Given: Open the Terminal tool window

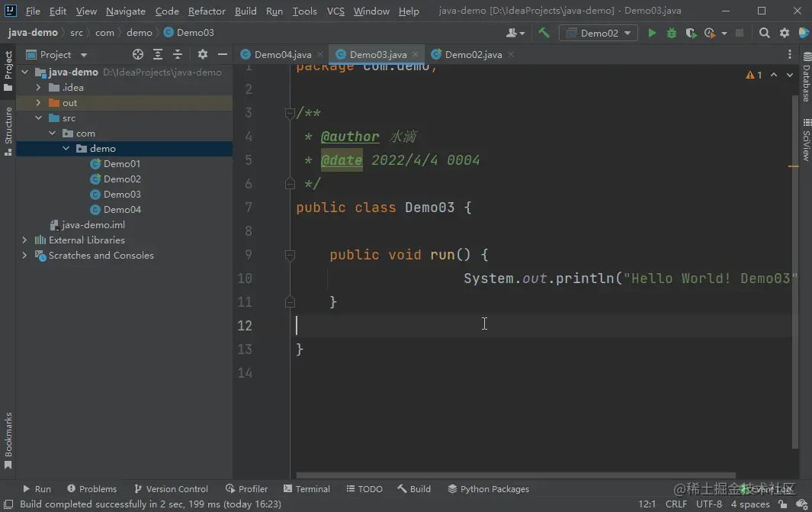Looking at the screenshot, I should point(307,489).
